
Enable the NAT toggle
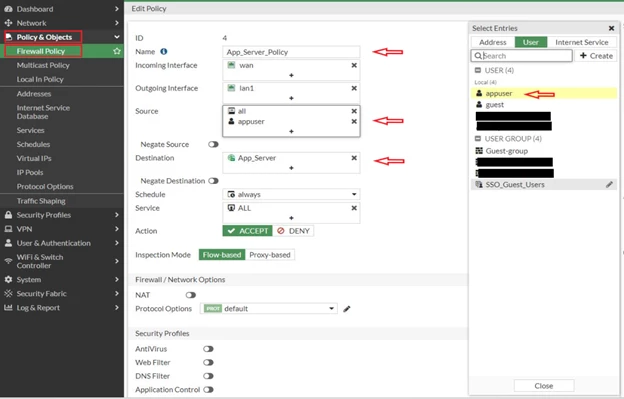pyautogui.click(x=191, y=295)
